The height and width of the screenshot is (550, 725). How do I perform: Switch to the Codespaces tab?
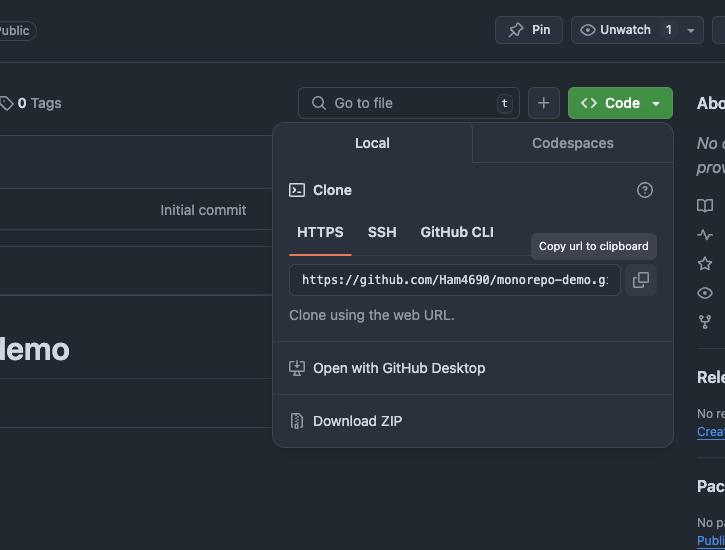tap(572, 143)
